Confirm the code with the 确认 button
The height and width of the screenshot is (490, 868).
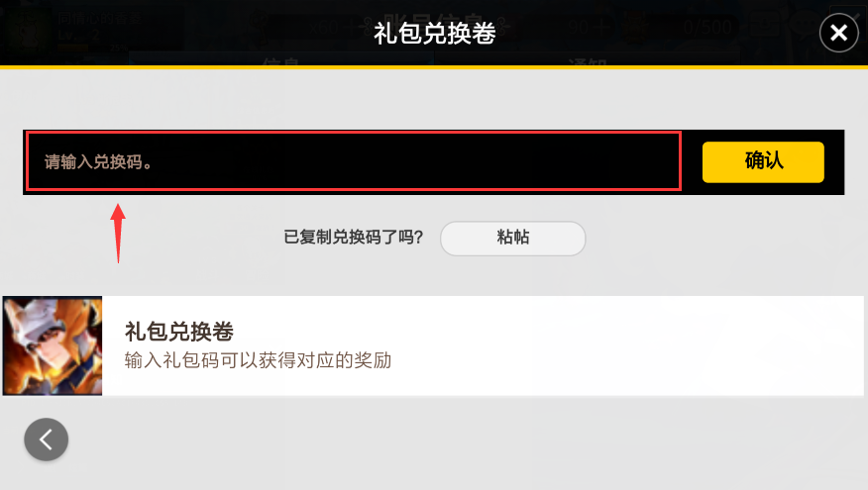(x=763, y=162)
